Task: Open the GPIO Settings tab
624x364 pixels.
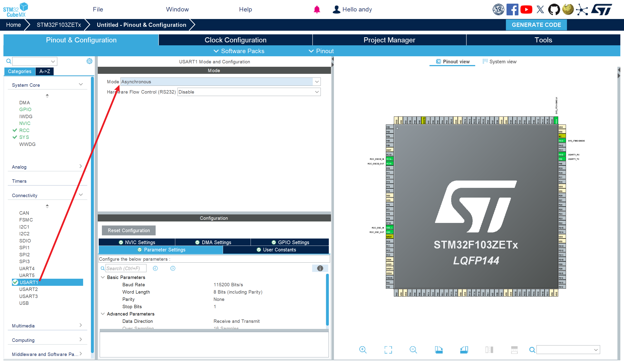Action: pyautogui.click(x=290, y=242)
